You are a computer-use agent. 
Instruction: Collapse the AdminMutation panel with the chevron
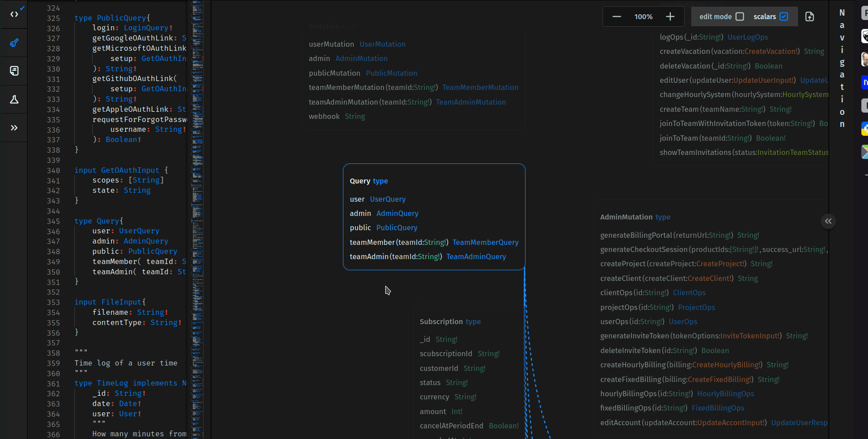coord(828,221)
